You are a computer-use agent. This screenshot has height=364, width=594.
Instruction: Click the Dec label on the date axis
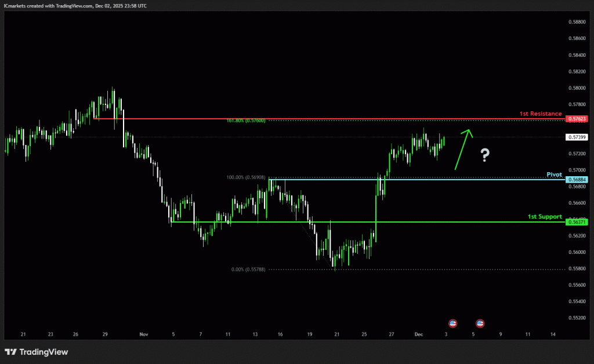coord(419,334)
